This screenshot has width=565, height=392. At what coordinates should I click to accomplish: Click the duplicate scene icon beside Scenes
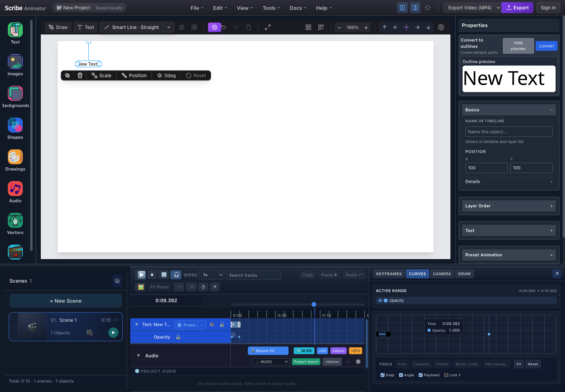[117, 281]
